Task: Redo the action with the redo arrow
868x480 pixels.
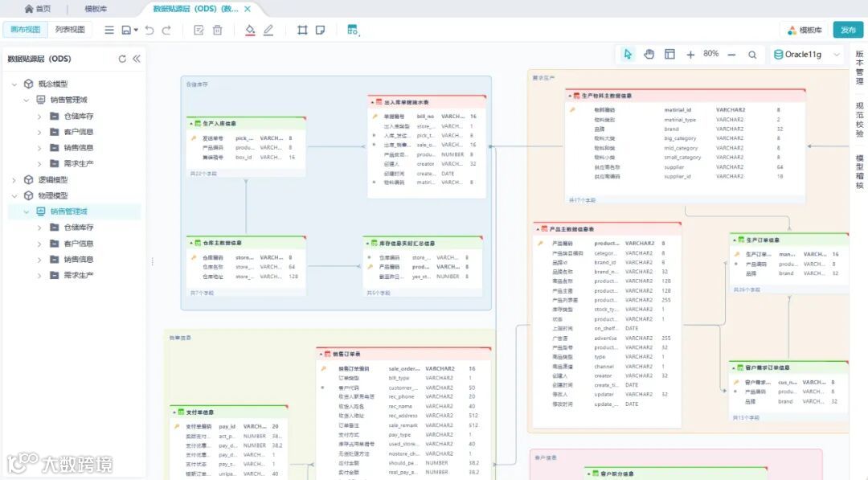Action: click(x=166, y=30)
